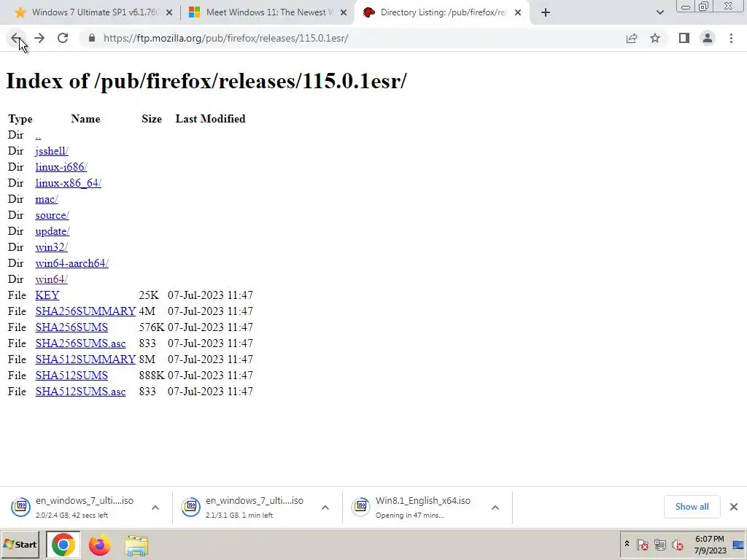This screenshot has height=560, width=747.
Task: Click the browser forward arrow
Action: coord(39,38)
